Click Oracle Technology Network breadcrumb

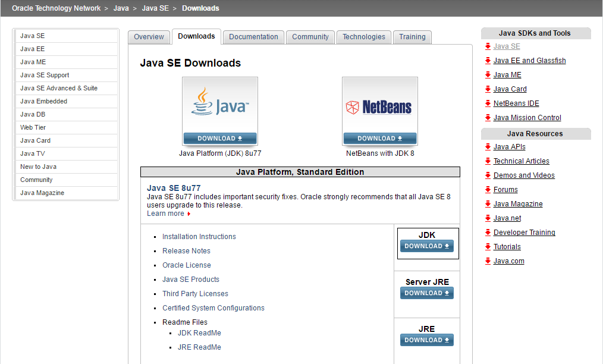56,8
